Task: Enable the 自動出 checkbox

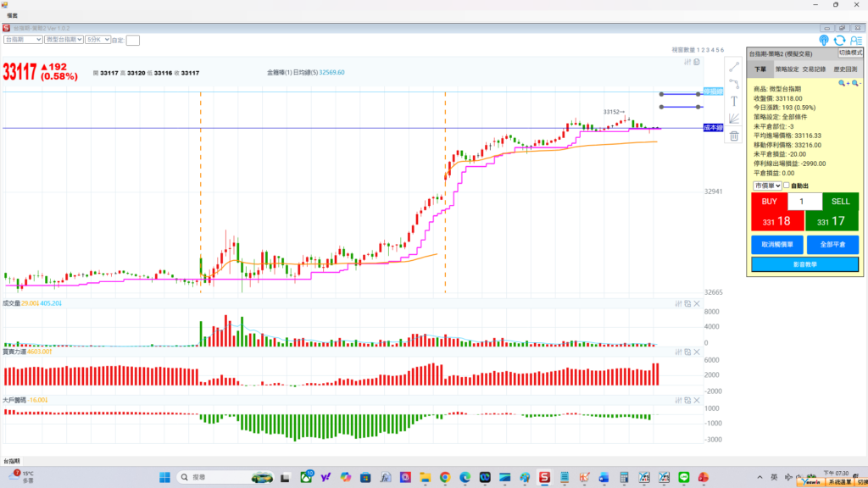Action: [787, 186]
